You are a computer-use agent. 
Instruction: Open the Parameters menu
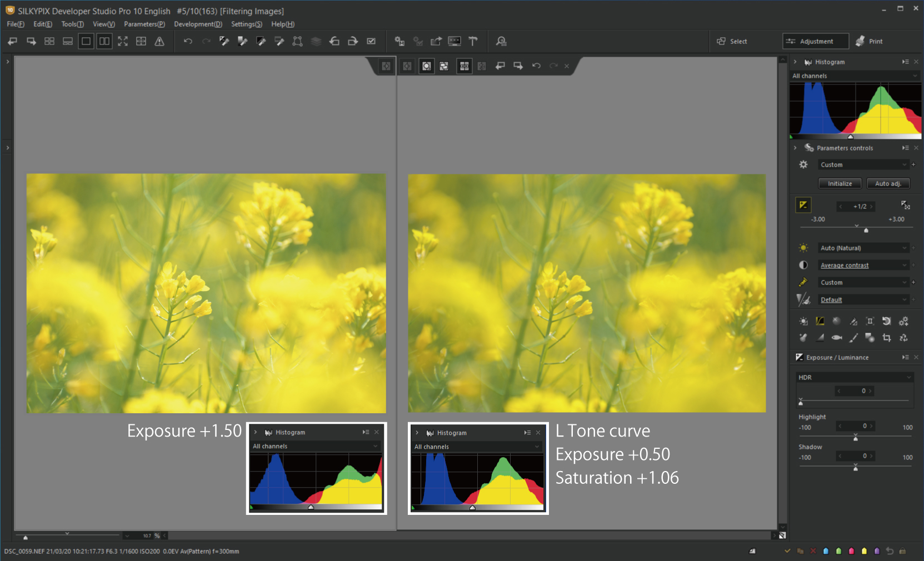coord(144,24)
